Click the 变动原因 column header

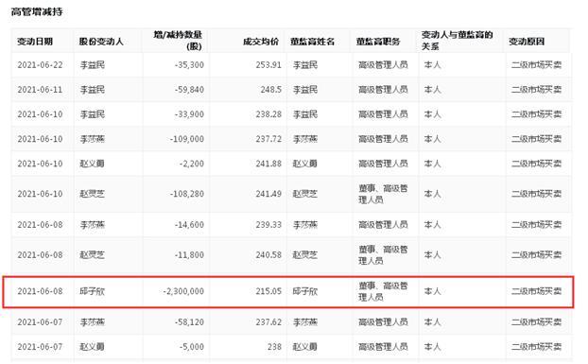click(527, 42)
